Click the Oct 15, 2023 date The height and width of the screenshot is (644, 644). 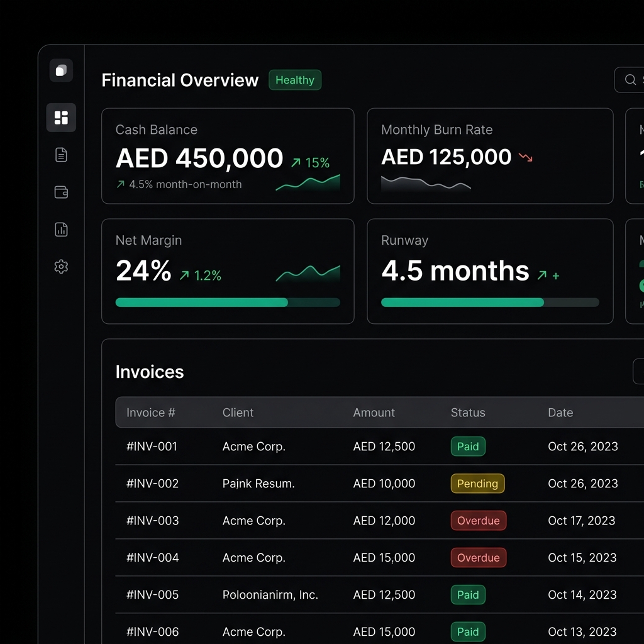click(582, 558)
